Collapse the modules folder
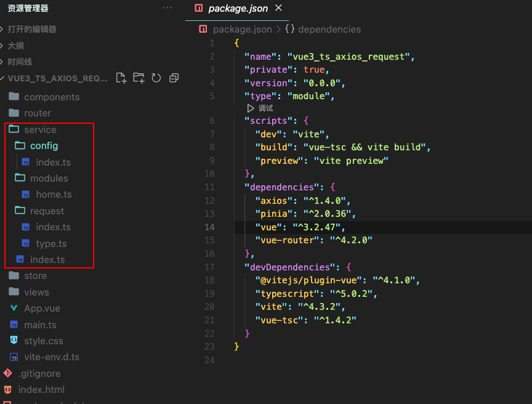This screenshot has height=404, width=532. [49, 179]
